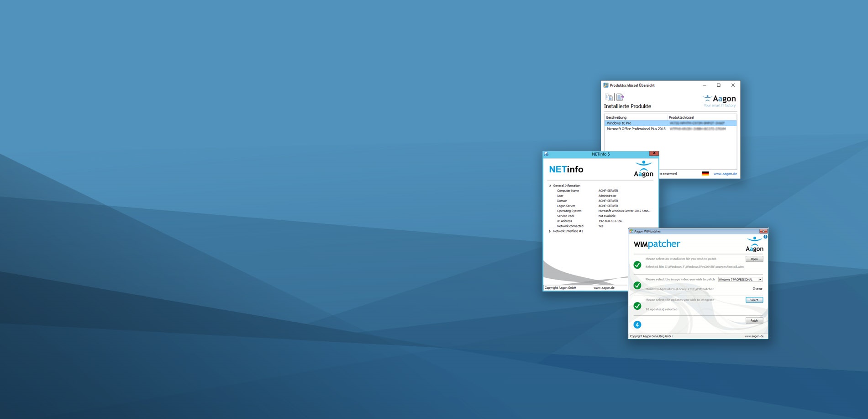
Task: Collapse the General Information tree node
Action: point(550,186)
